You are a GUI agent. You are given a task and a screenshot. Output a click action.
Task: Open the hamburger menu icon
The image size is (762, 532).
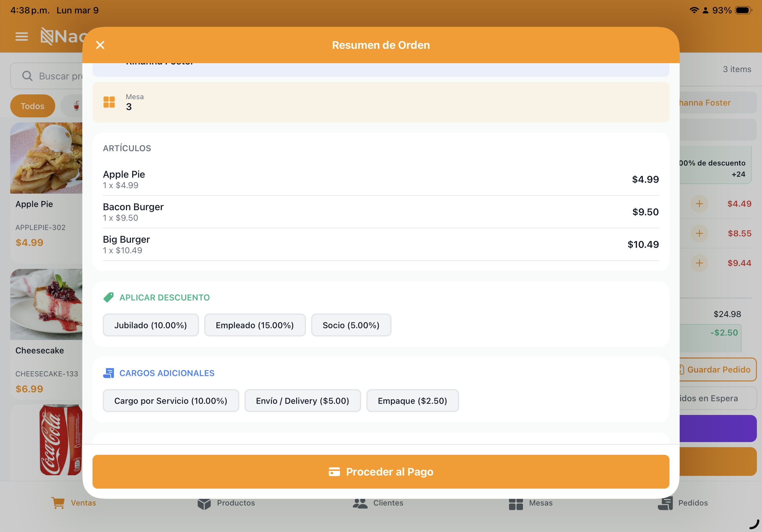coord(22,36)
